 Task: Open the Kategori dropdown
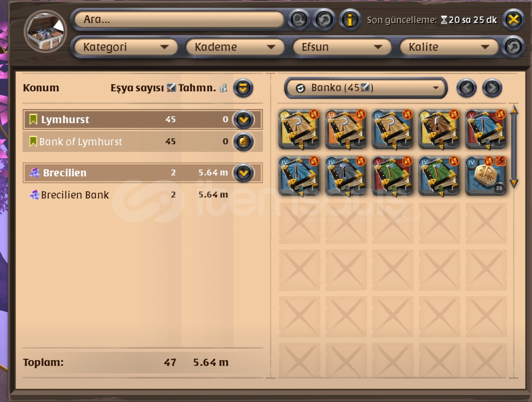point(125,47)
